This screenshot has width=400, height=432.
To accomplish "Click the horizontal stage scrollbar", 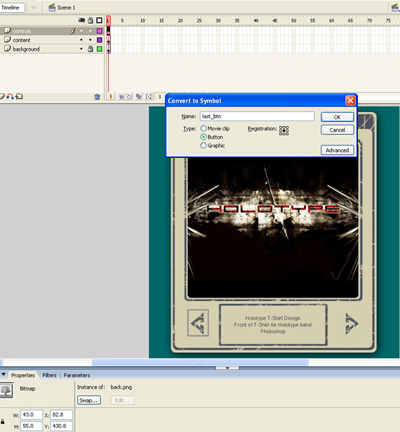I will coord(200,362).
